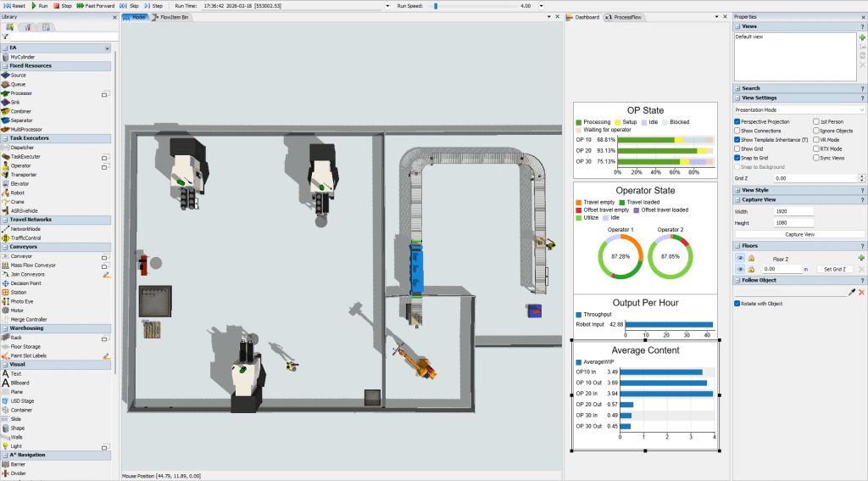Select the Crane library icon
Viewport: 868px width, 481px height.
coord(7,202)
